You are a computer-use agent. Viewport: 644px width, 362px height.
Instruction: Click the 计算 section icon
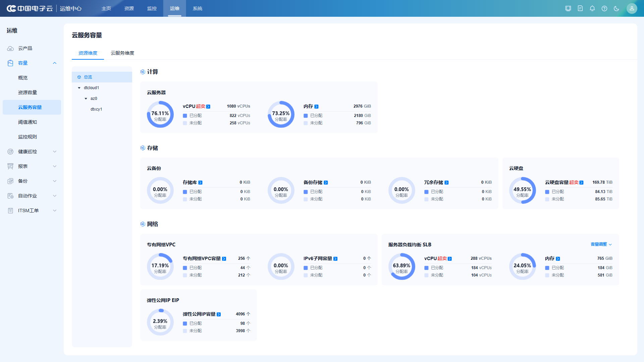143,72
